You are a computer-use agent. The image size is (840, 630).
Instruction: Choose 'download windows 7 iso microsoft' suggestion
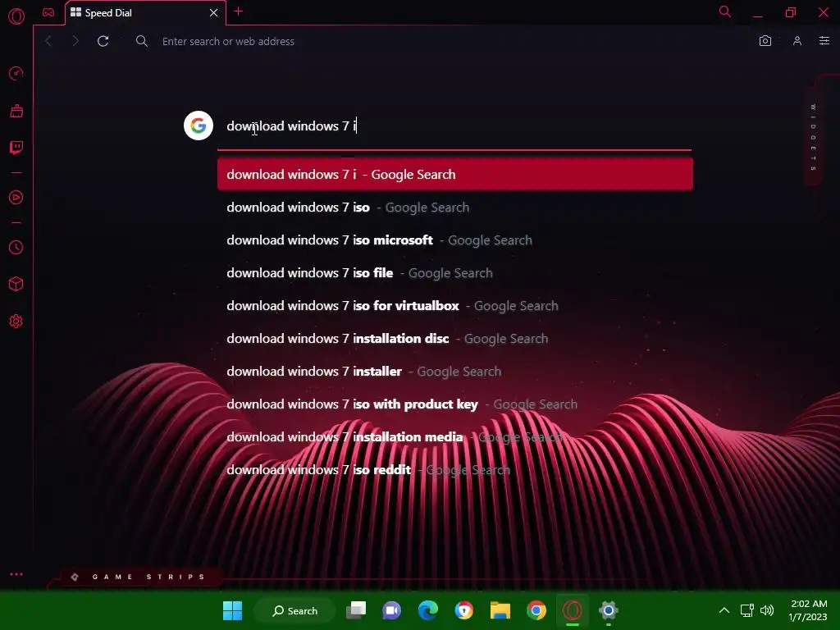tap(454, 240)
